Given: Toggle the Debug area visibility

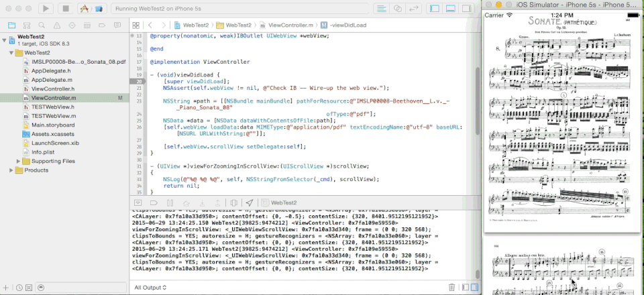Looking at the screenshot, I should click(451, 8).
